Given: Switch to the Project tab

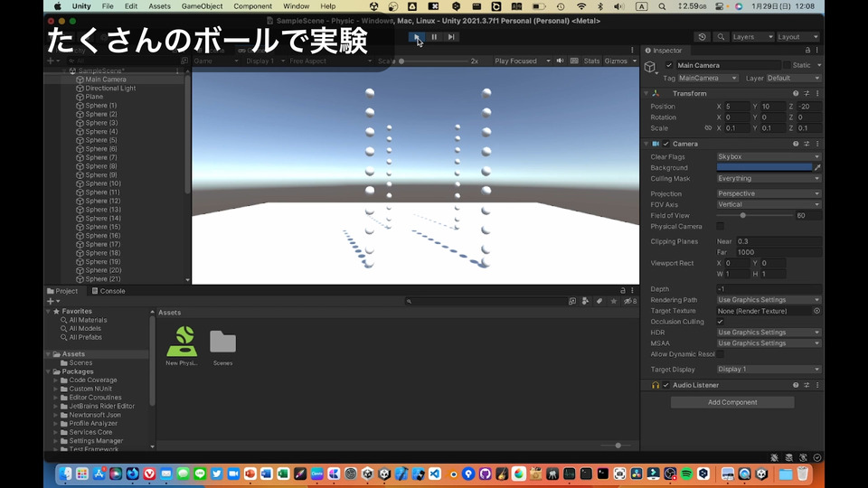Looking at the screenshot, I should tap(62, 291).
